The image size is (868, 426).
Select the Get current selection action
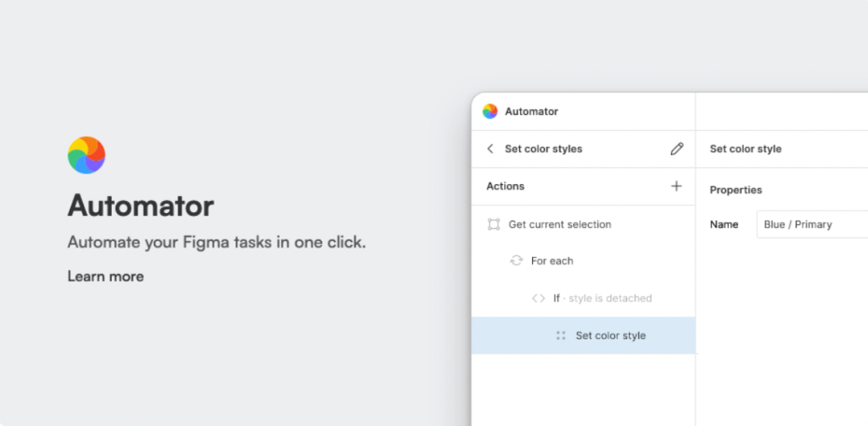[560, 224]
